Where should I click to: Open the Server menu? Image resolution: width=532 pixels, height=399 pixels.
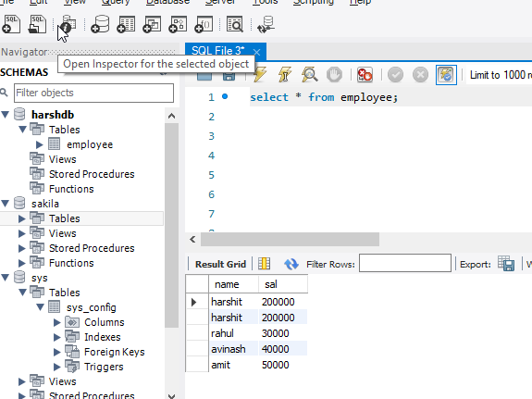(x=220, y=2)
